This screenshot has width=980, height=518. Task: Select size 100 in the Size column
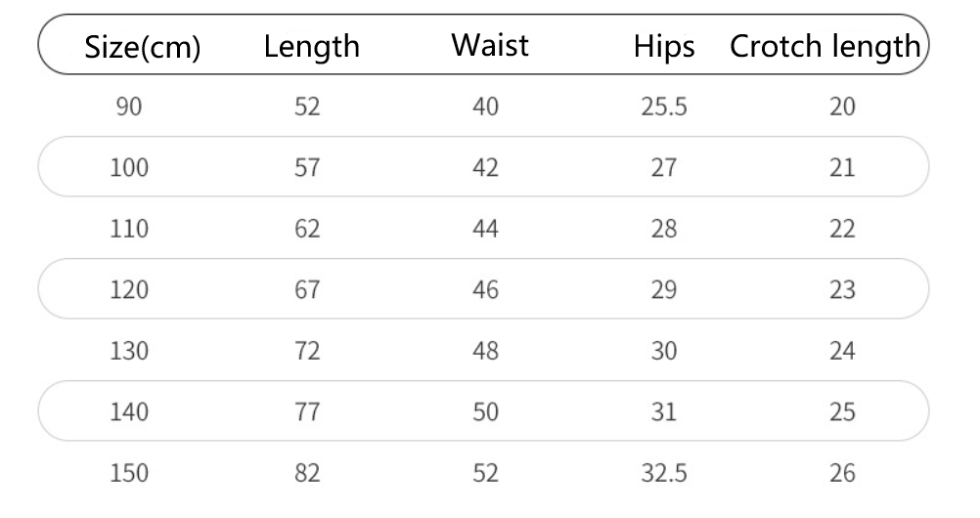click(130, 168)
